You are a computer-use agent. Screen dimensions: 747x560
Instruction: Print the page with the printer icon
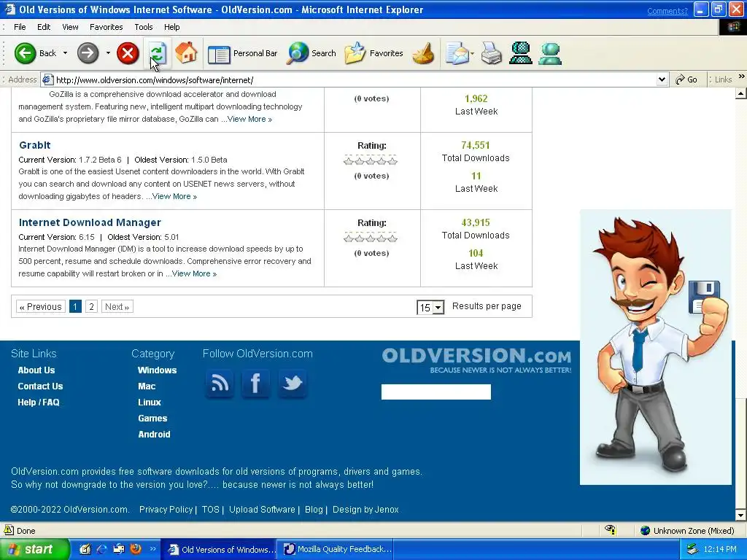coord(491,53)
